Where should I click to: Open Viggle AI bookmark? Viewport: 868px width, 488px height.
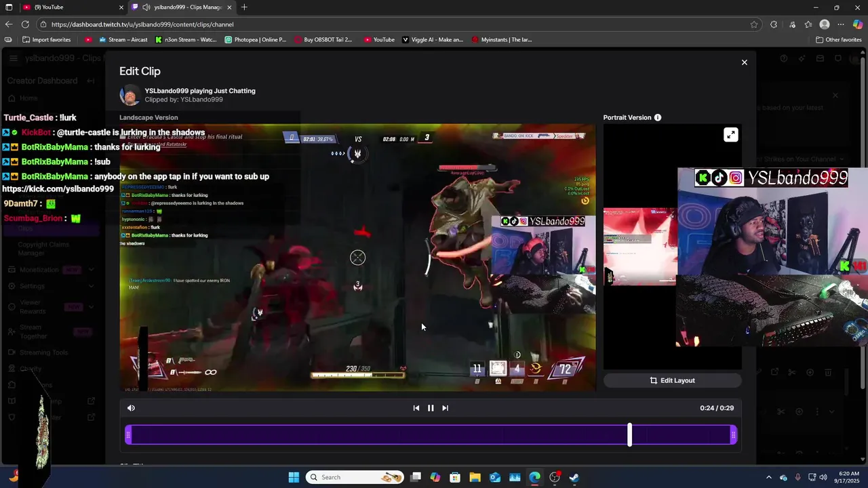pyautogui.click(x=433, y=40)
